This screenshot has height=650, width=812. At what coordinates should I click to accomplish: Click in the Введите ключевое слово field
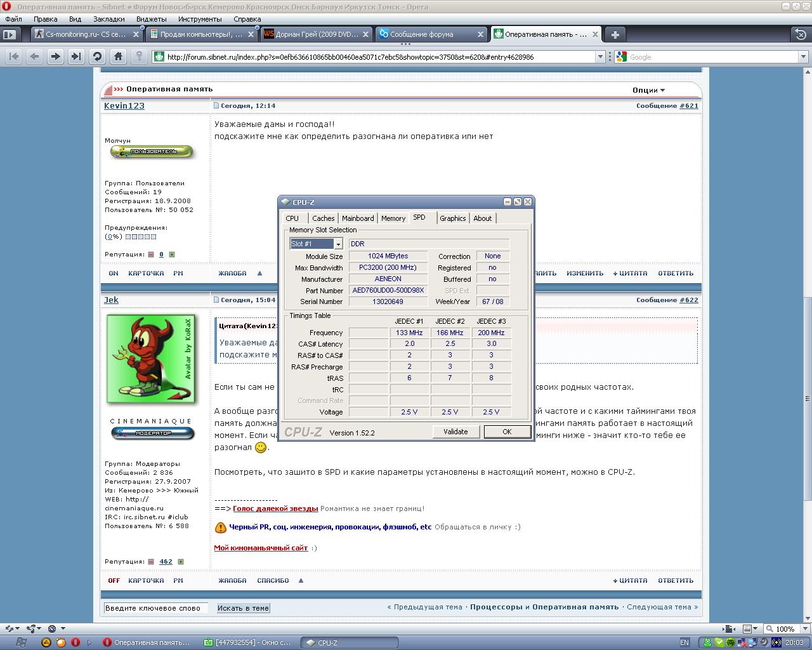click(x=155, y=608)
